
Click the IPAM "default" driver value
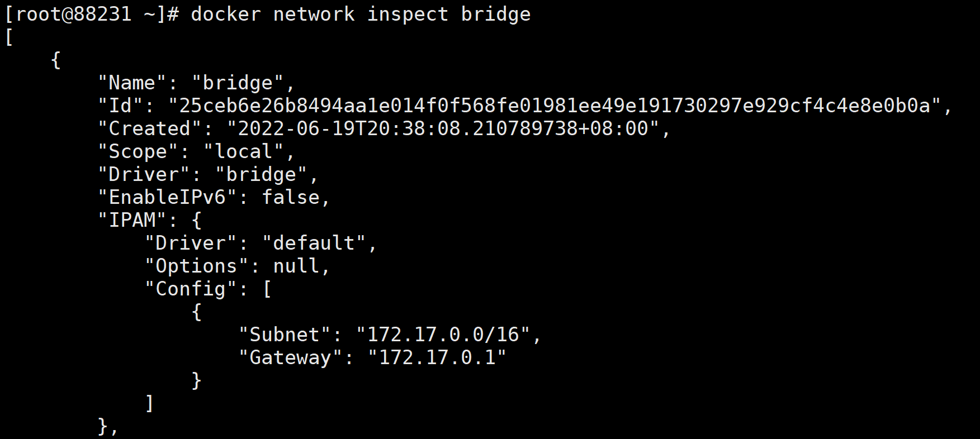tap(314, 243)
